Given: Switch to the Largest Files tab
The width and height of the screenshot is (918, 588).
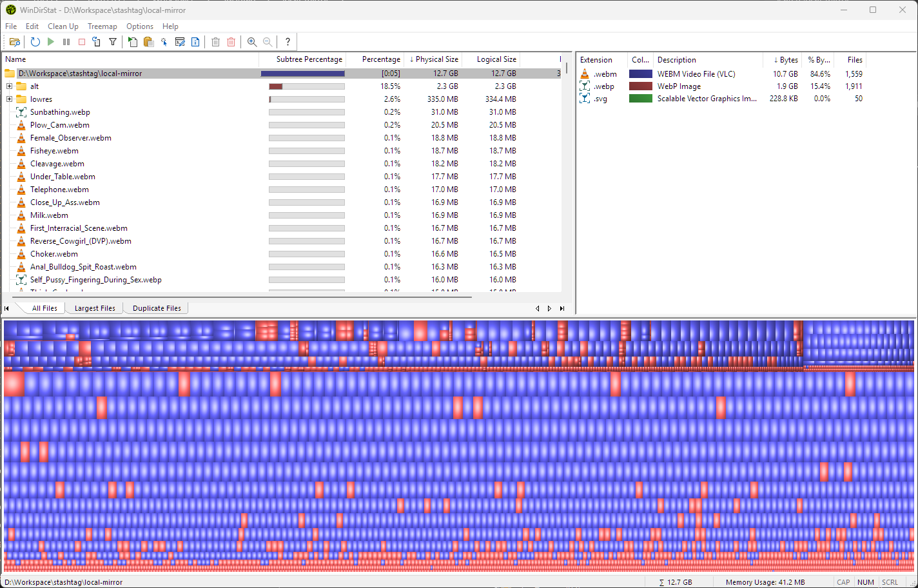Looking at the screenshot, I should 95,308.
